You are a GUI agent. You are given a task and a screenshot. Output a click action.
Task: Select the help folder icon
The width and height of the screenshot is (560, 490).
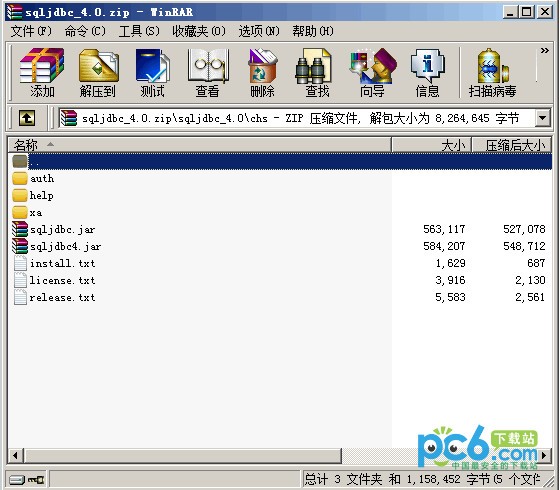click(20, 195)
